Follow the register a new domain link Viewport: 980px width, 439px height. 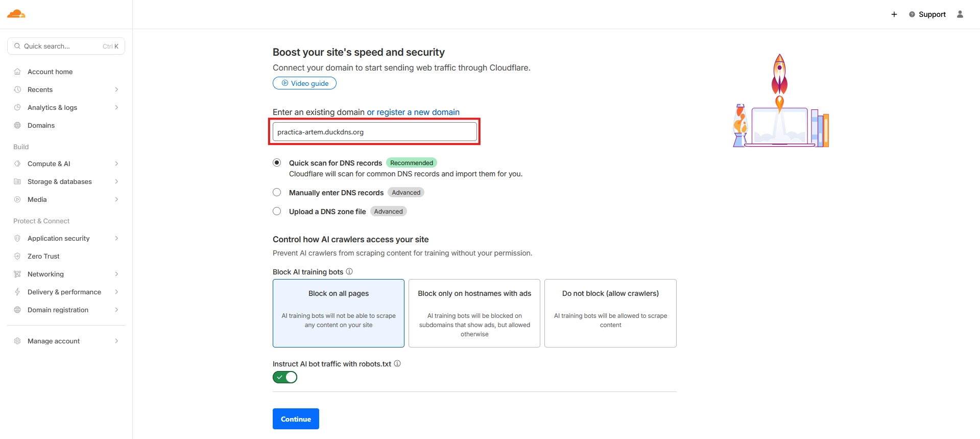pos(413,112)
